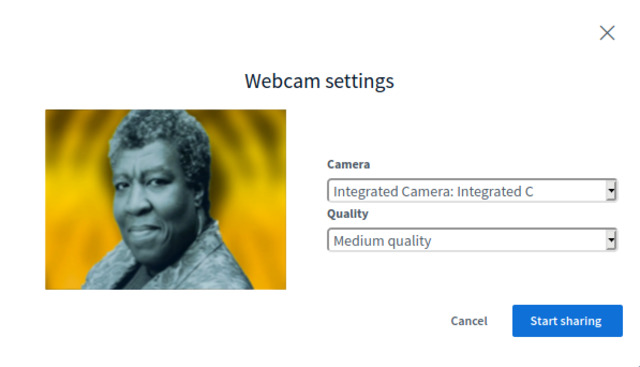Click the Medium quality combo box
This screenshot has height=367, width=640.
tap(471, 240)
